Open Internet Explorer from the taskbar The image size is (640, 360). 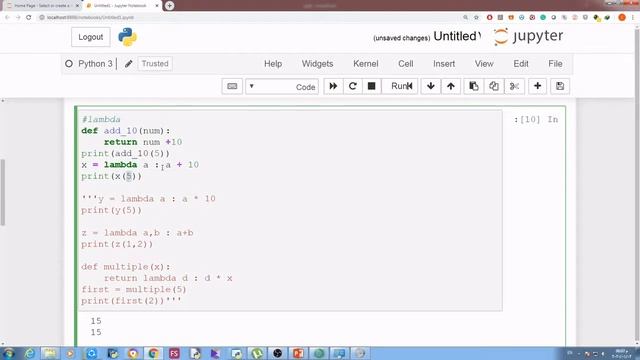[x=29, y=353]
